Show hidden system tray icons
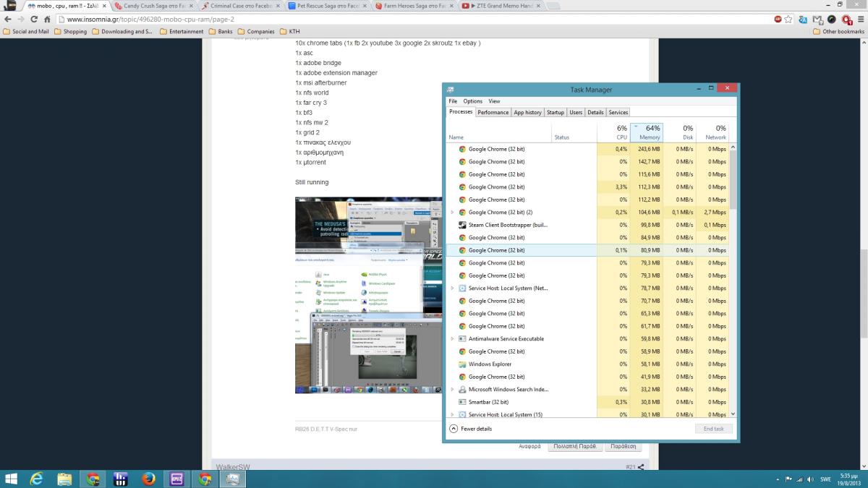The height and width of the screenshot is (488, 868). [777, 479]
